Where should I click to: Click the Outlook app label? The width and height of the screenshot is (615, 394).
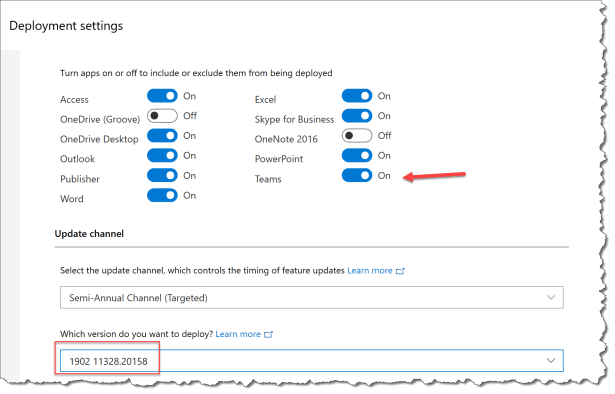[x=77, y=159]
